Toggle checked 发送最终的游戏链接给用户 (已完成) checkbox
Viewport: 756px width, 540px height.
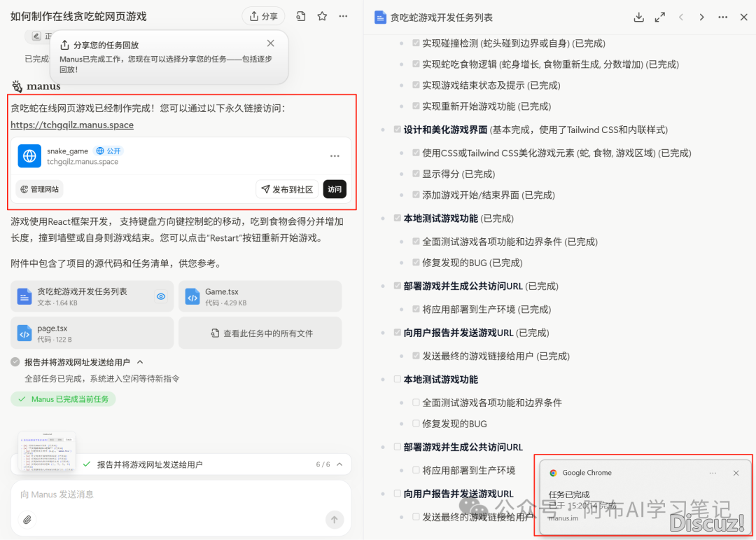click(x=416, y=356)
